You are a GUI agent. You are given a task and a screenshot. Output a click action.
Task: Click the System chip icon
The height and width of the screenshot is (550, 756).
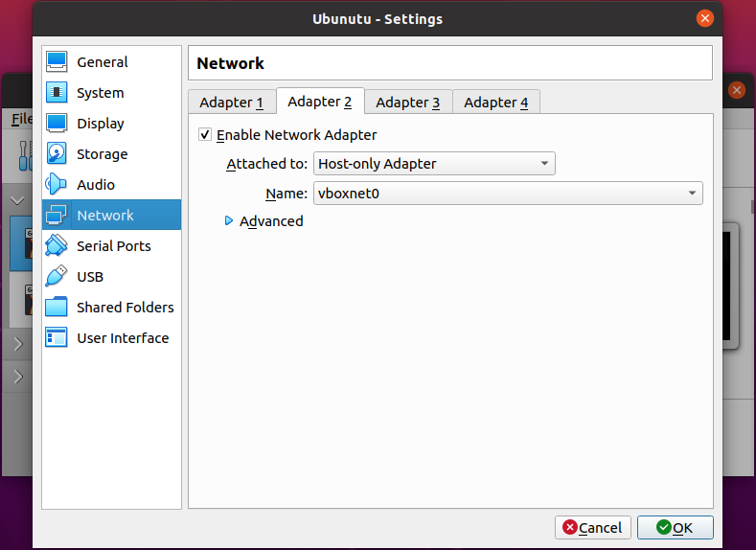click(57, 92)
